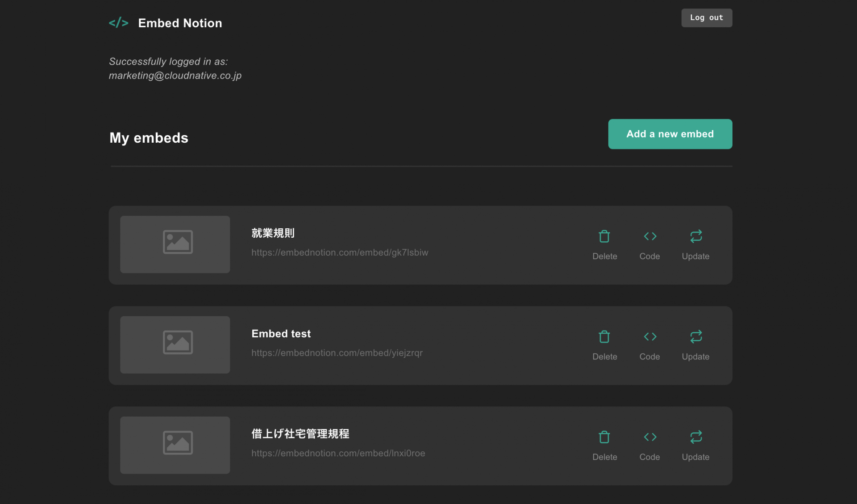This screenshot has height=504, width=857.
Task: Open the yiejzrqr embed URL
Action: coord(337,353)
